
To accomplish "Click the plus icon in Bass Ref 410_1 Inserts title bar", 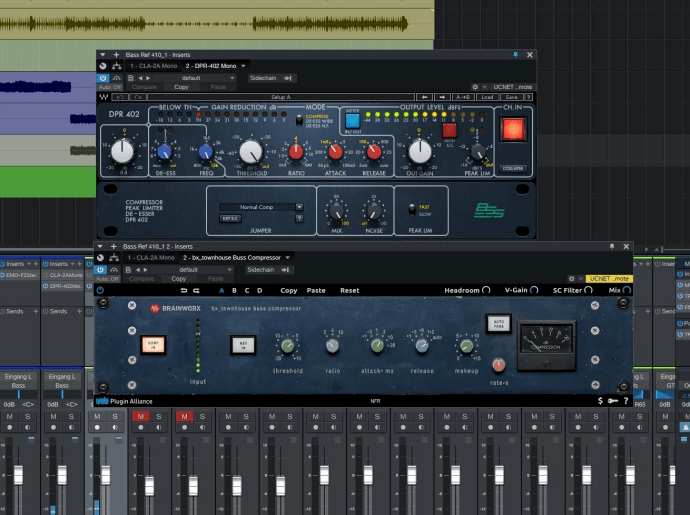I will pos(116,55).
